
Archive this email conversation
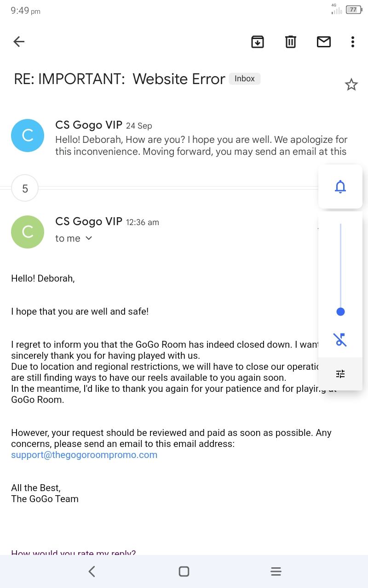[x=258, y=42]
